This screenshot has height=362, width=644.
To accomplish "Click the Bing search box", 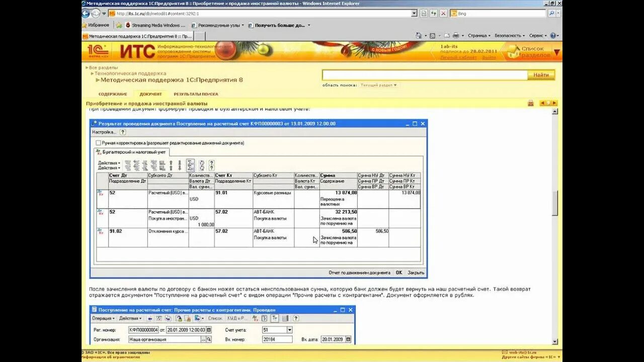I will 498,14.
